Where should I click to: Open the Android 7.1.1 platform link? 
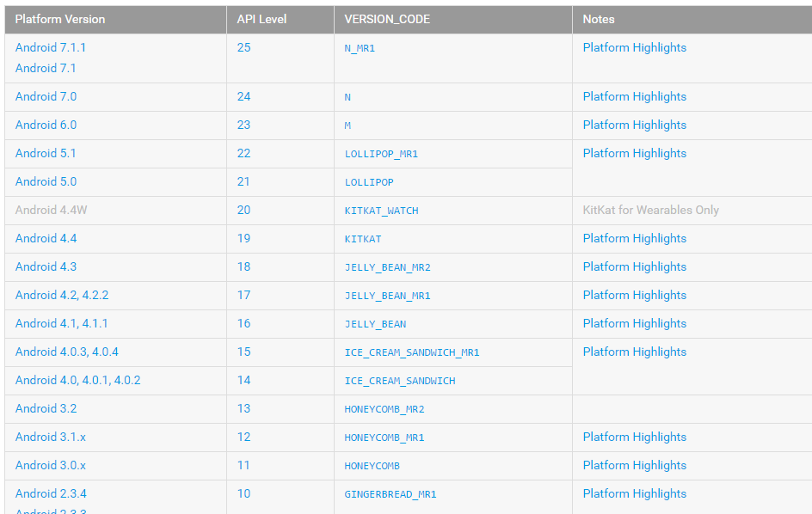(51, 47)
